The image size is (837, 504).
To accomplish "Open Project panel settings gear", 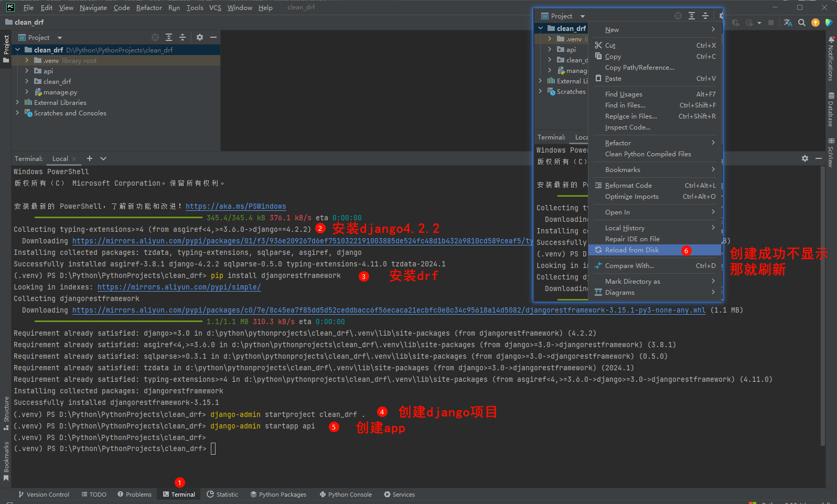I will [199, 37].
